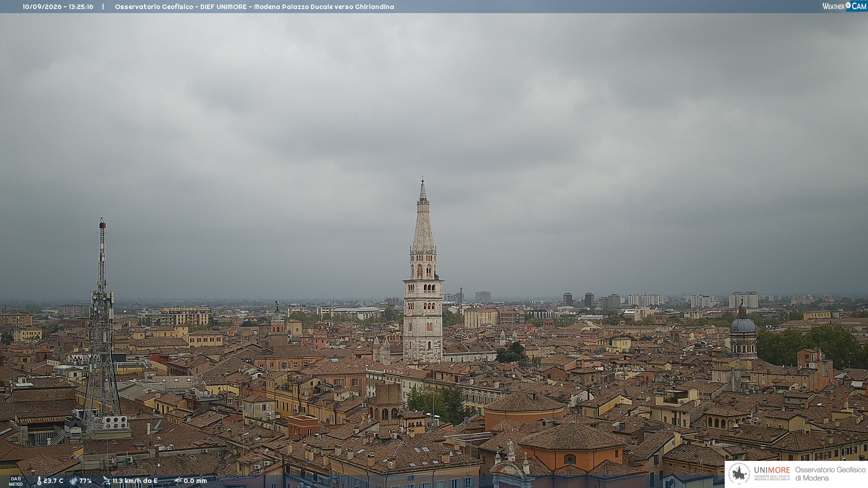Select the 11.3 km/h da E wind reading
868x488 pixels.
(x=135, y=481)
